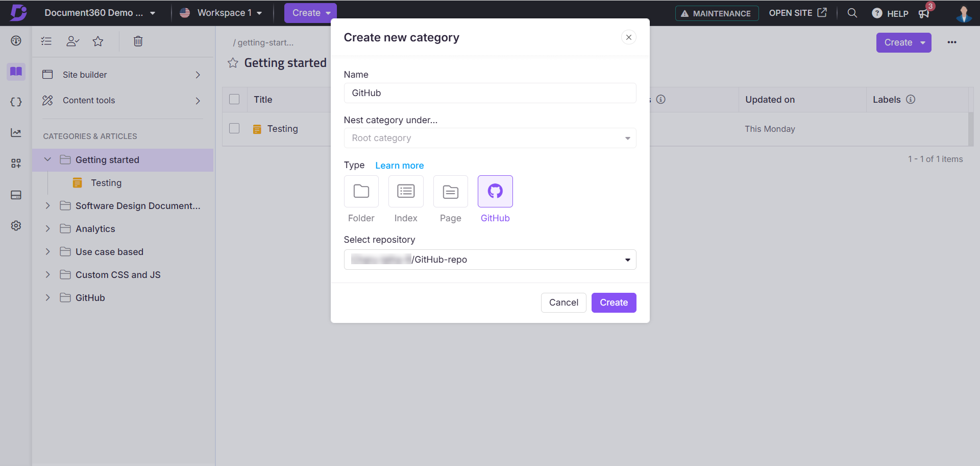Open the Content tools menu
Viewport: 980px width, 466px height.
coord(122,100)
